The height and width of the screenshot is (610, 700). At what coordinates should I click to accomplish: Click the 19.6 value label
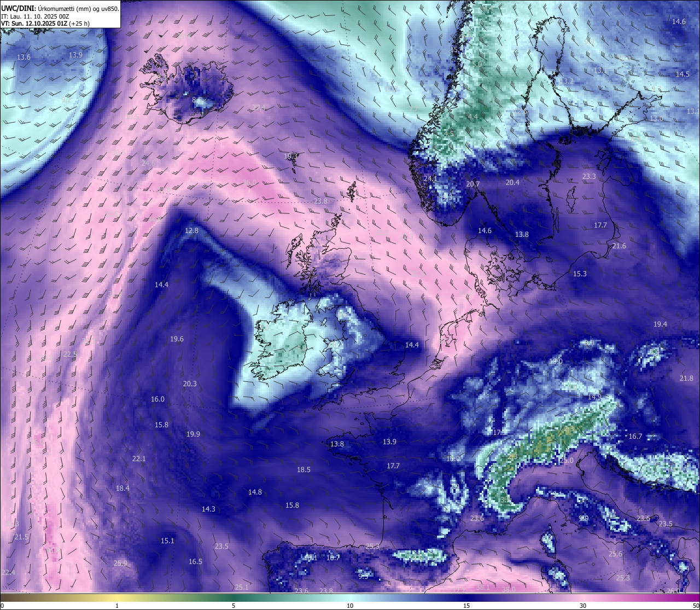tap(177, 339)
